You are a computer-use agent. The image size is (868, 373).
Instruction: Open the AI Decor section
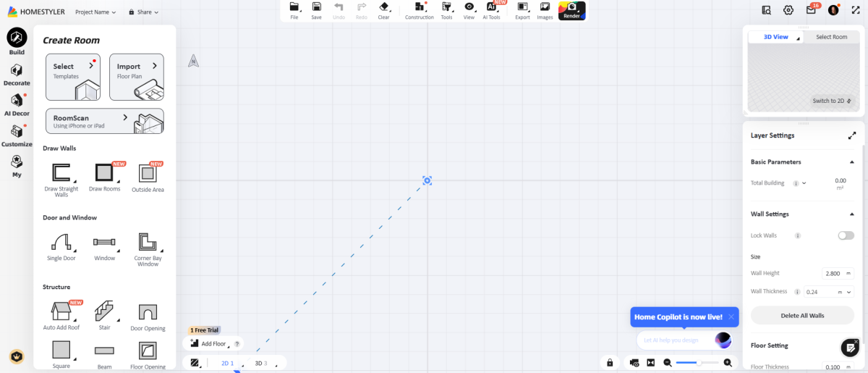pyautogui.click(x=17, y=105)
